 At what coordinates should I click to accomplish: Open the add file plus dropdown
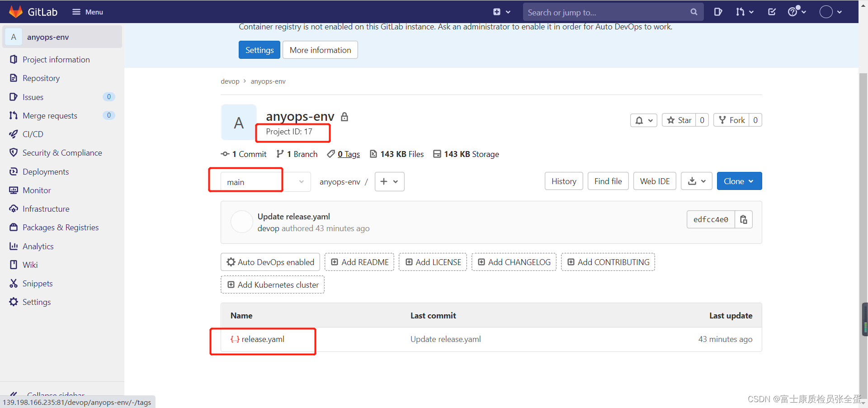click(389, 181)
